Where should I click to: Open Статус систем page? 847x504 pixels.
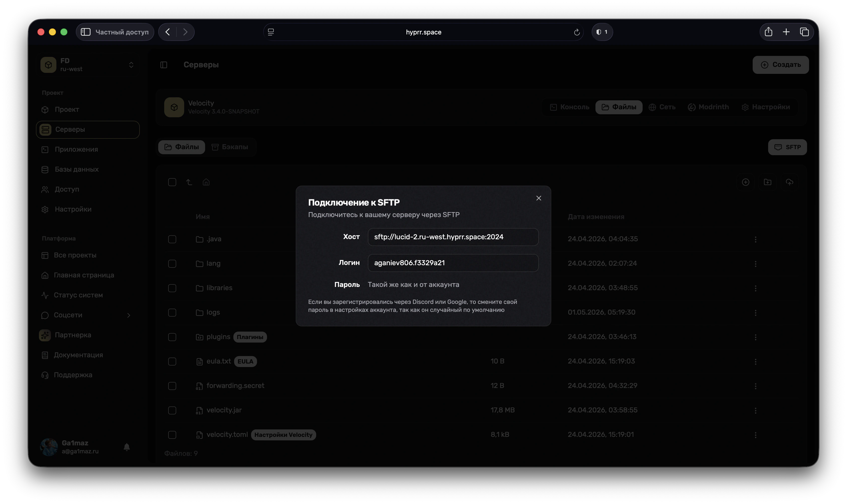click(88, 295)
